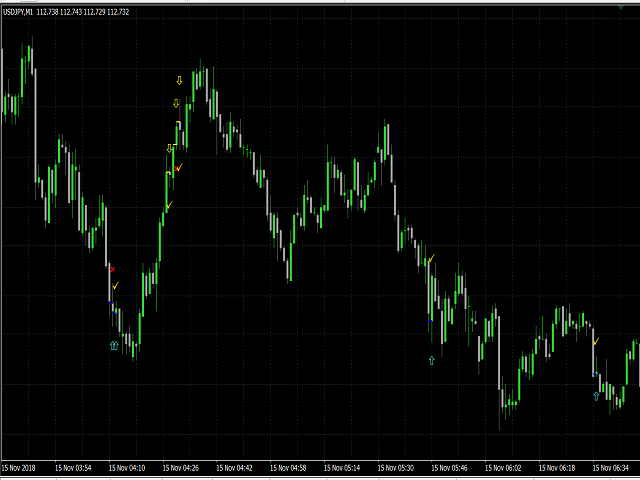Click the lowest yellow down arrow signal
The width and height of the screenshot is (640, 480).
170,148
